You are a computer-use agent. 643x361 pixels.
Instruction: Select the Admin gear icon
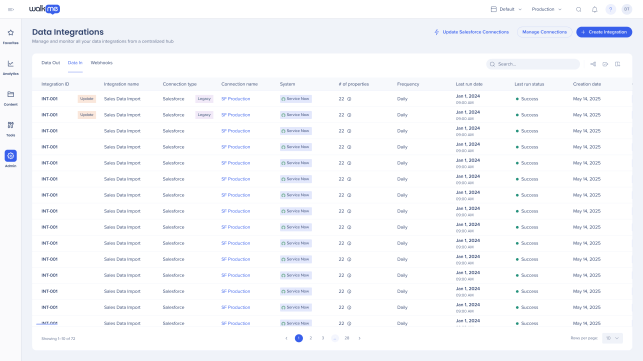point(11,156)
